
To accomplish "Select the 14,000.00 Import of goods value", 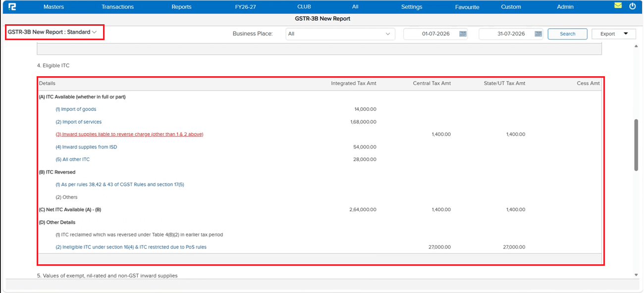I will [365, 109].
